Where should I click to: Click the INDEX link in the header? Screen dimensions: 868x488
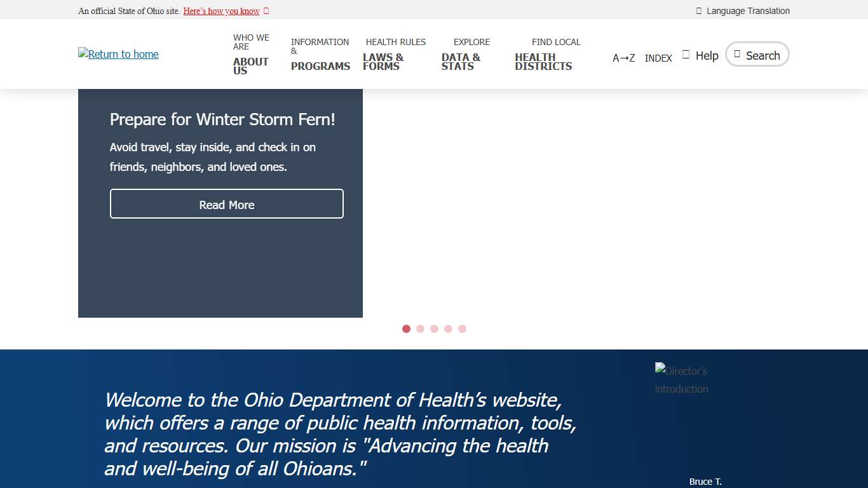click(658, 58)
